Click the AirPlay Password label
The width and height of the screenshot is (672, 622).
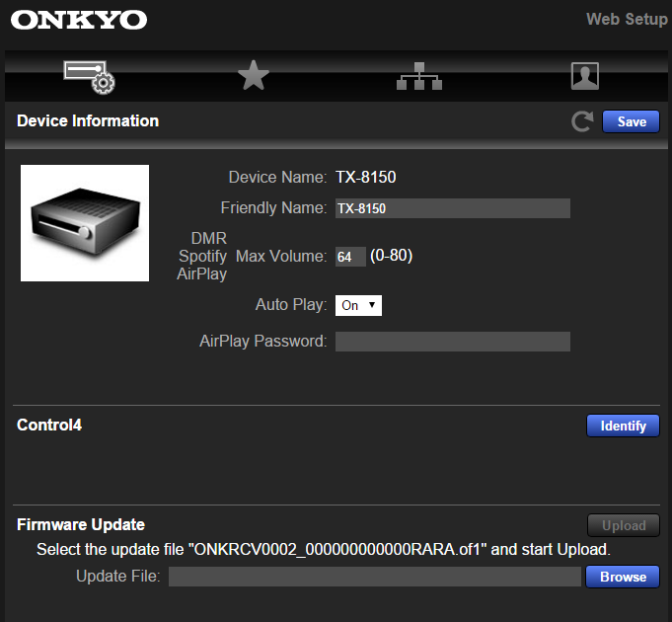click(263, 342)
